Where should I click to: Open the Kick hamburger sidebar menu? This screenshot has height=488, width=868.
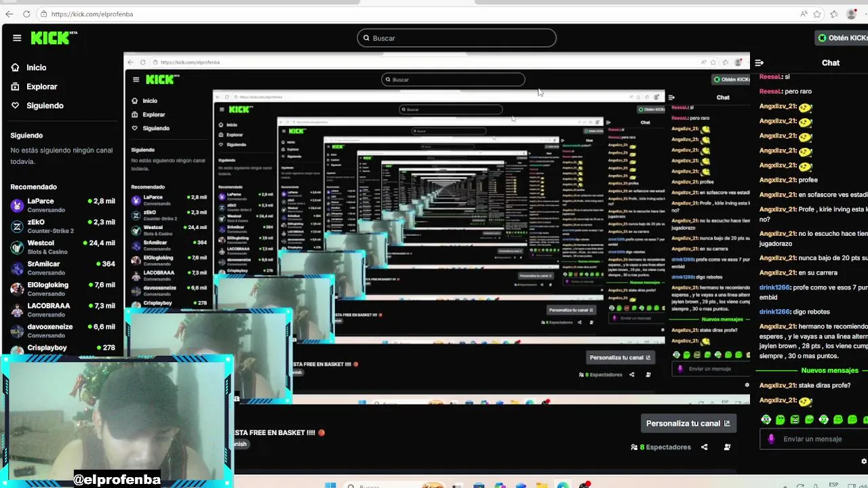coord(17,38)
